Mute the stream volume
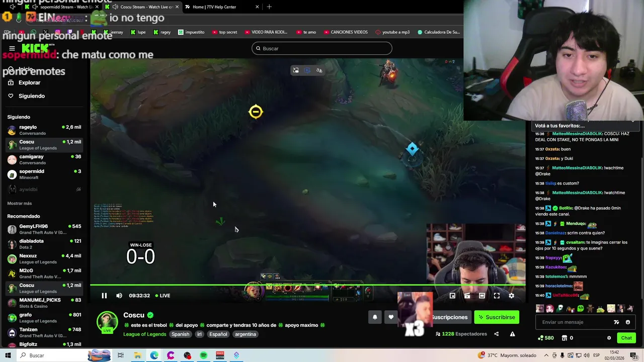 pos(119,296)
